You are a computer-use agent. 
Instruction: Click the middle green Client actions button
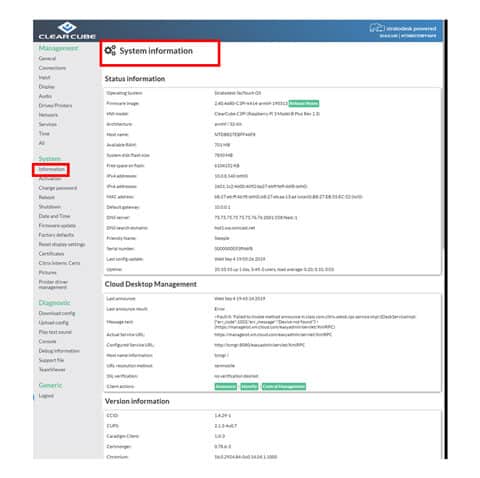[249, 386]
